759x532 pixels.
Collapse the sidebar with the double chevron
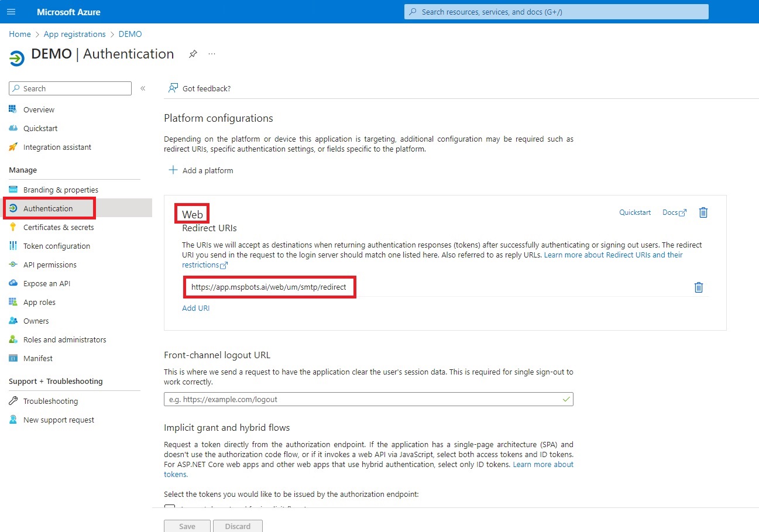143,88
